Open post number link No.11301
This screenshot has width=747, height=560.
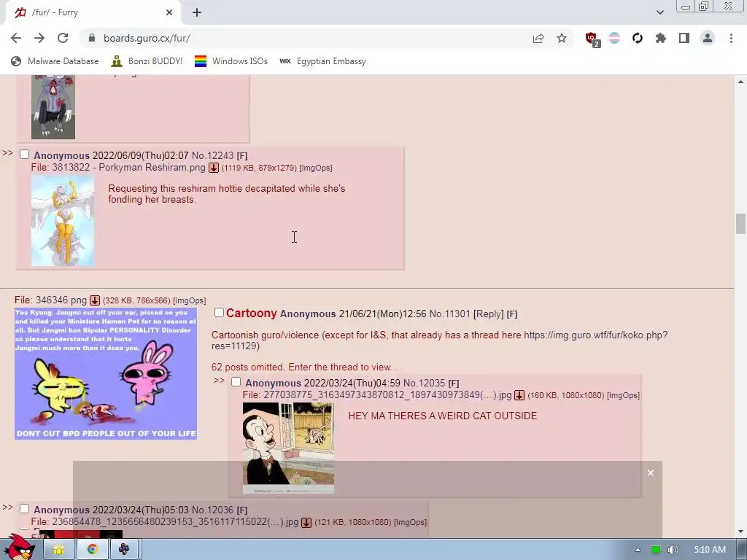click(x=449, y=314)
